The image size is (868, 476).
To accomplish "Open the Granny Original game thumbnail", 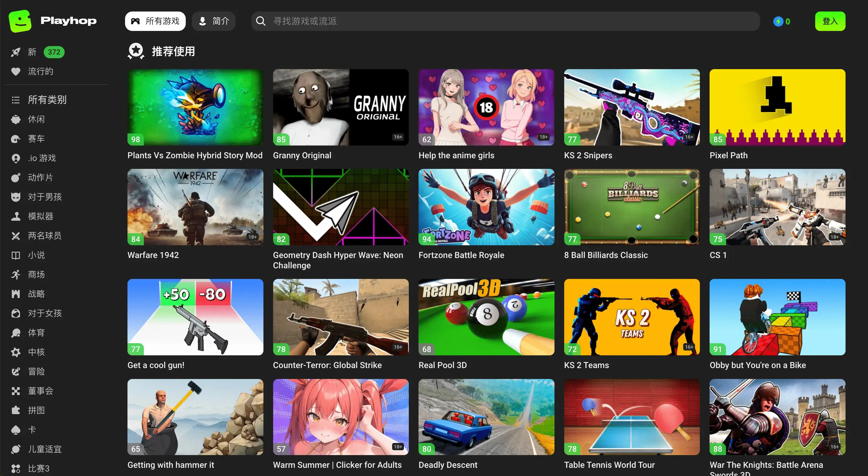I will [x=340, y=107].
